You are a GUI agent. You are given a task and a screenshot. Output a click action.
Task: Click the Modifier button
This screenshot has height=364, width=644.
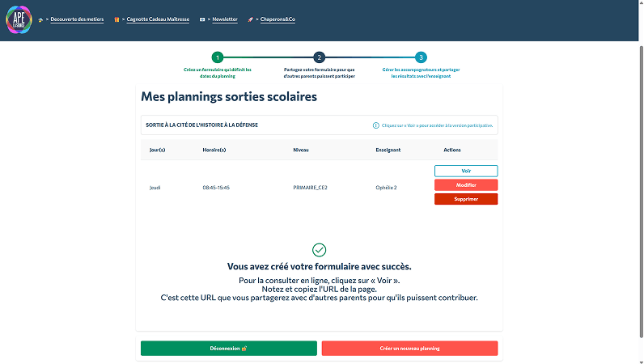[x=466, y=185]
